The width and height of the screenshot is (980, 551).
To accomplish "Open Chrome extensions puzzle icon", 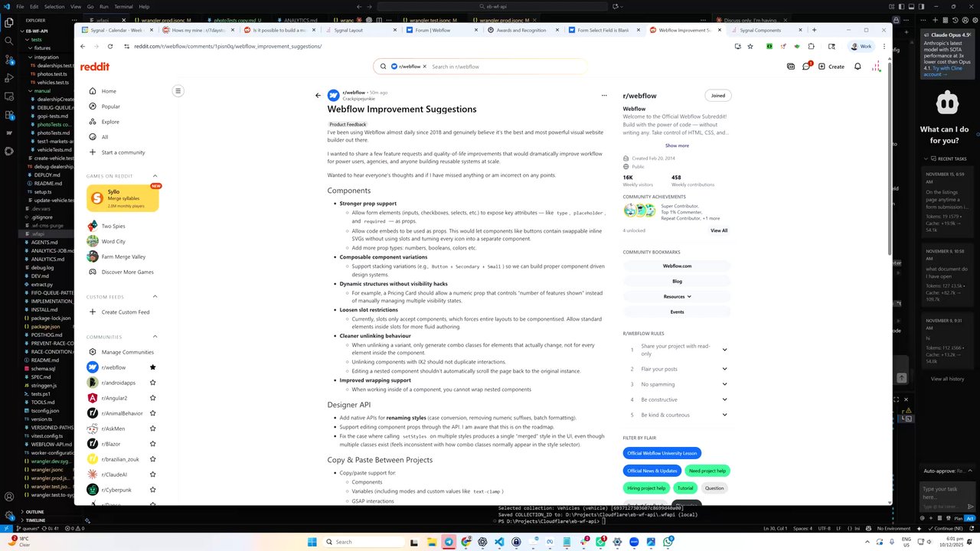I will click(811, 46).
